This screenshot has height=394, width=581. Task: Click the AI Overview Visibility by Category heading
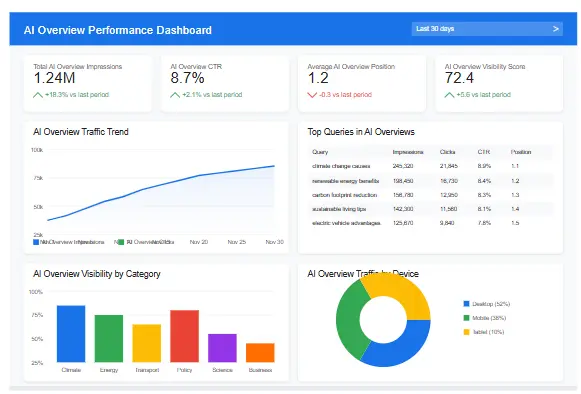tap(97, 274)
